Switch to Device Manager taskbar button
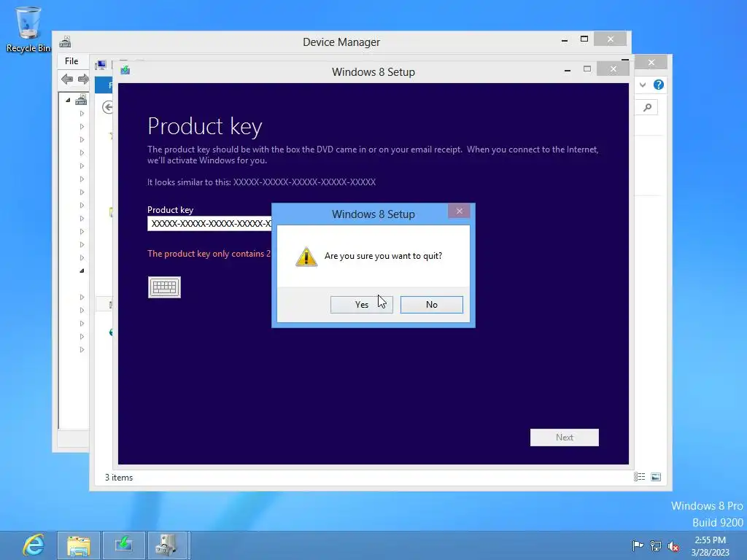 [x=169, y=545]
